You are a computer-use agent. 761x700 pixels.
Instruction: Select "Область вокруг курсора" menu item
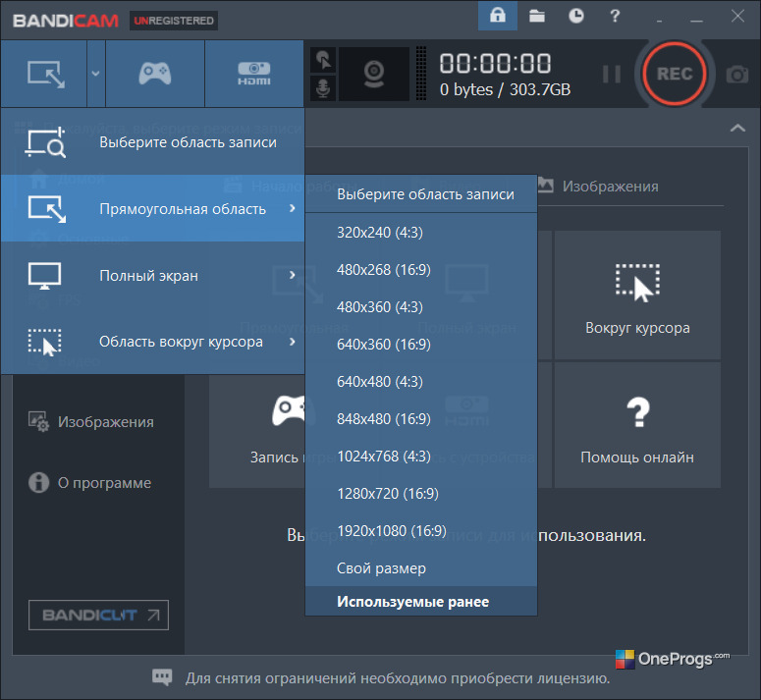coord(152,342)
